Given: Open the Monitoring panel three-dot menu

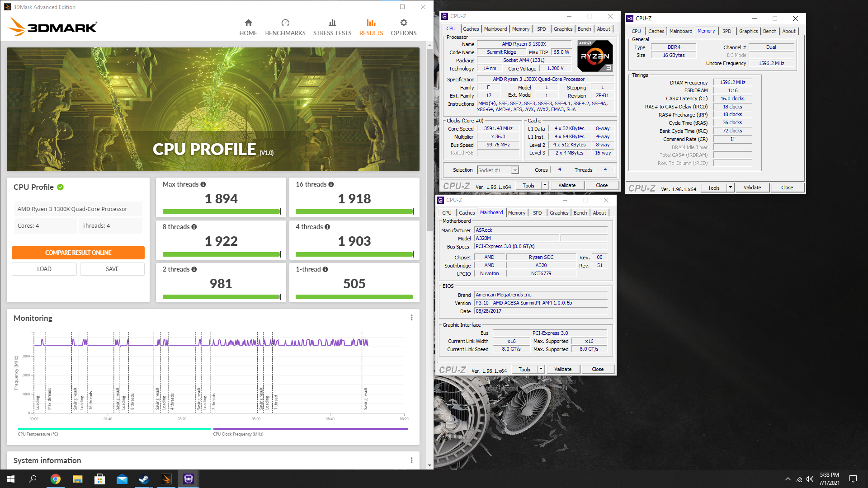Looking at the screenshot, I should pyautogui.click(x=411, y=318).
